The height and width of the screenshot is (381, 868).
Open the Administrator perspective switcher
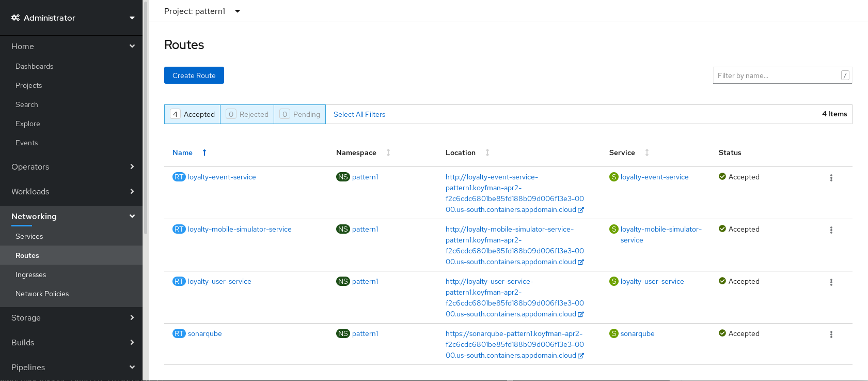click(71, 18)
